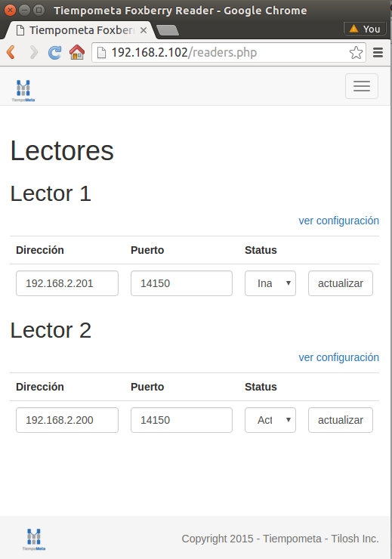
Task: Click actualizar for Lector 1
Action: point(341,283)
